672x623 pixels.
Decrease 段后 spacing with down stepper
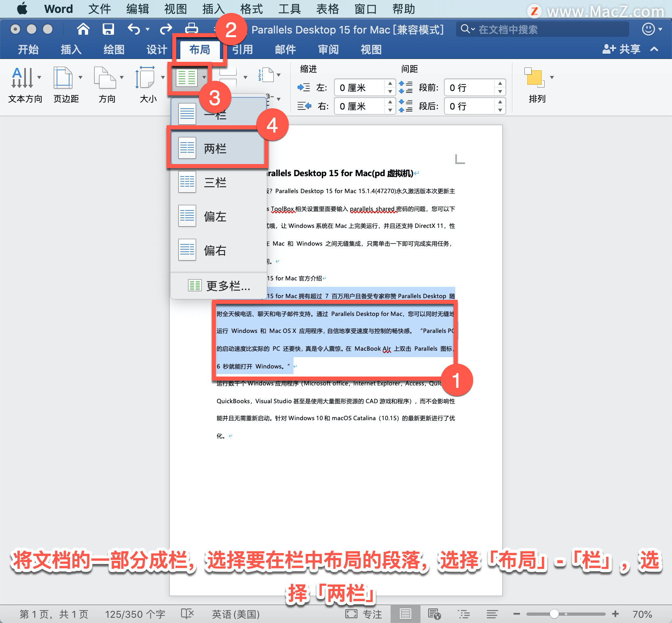(x=500, y=110)
